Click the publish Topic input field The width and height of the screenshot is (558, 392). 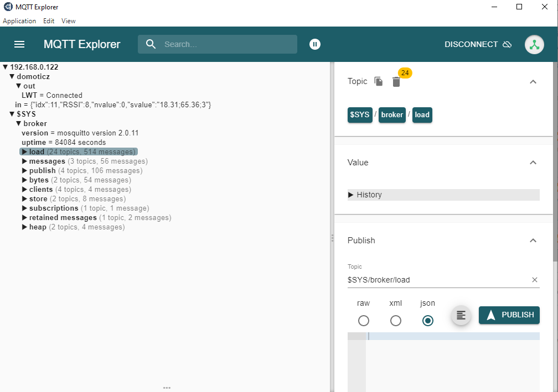pos(438,280)
